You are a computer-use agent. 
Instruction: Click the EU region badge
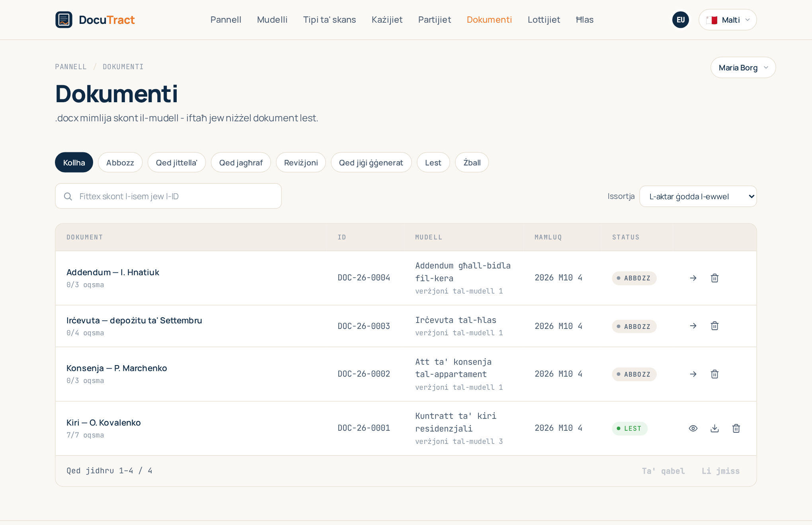680,20
